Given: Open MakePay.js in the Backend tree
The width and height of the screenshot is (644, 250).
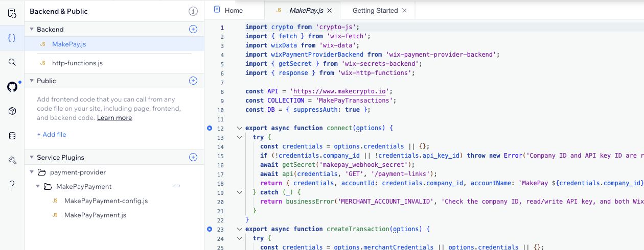Looking at the screenshot, I should (114, 44).
